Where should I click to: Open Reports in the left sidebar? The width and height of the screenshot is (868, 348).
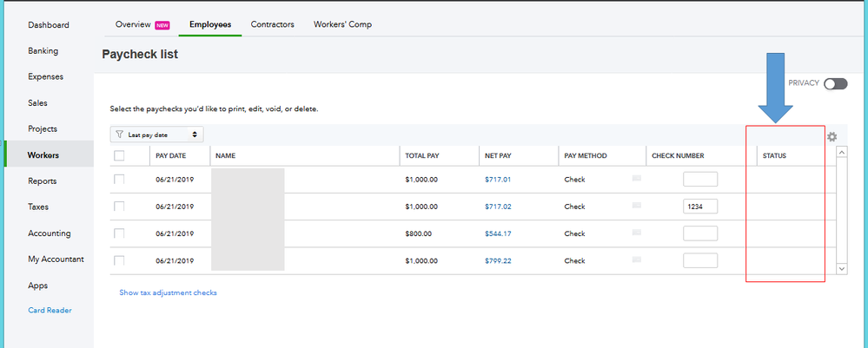[42, 181]
